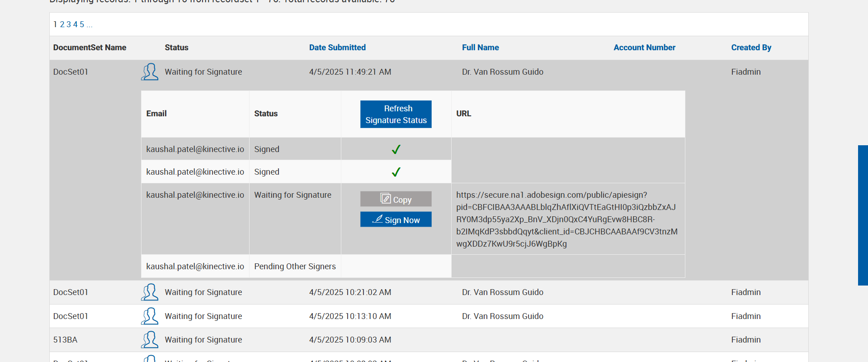Sort by Date Submitted column
Image resolution: width=868 pixels, height=362 pixels.
pos(337,48)
